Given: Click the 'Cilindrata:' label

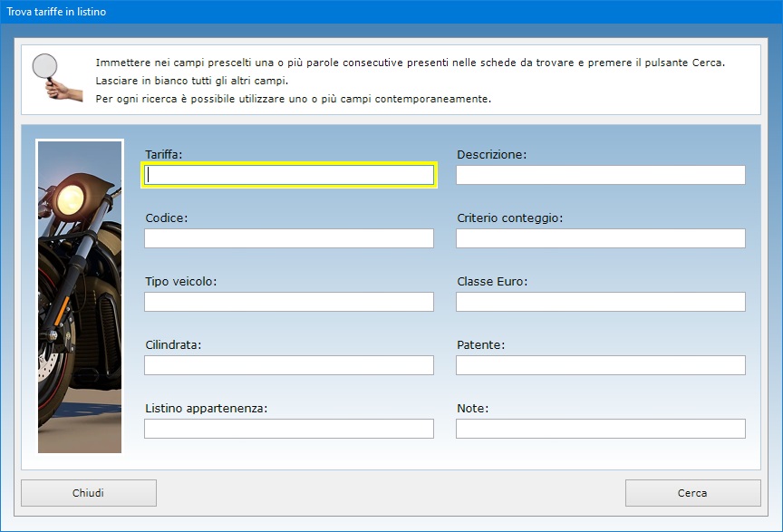Looking at the screenshot, I should coord(173,344).
